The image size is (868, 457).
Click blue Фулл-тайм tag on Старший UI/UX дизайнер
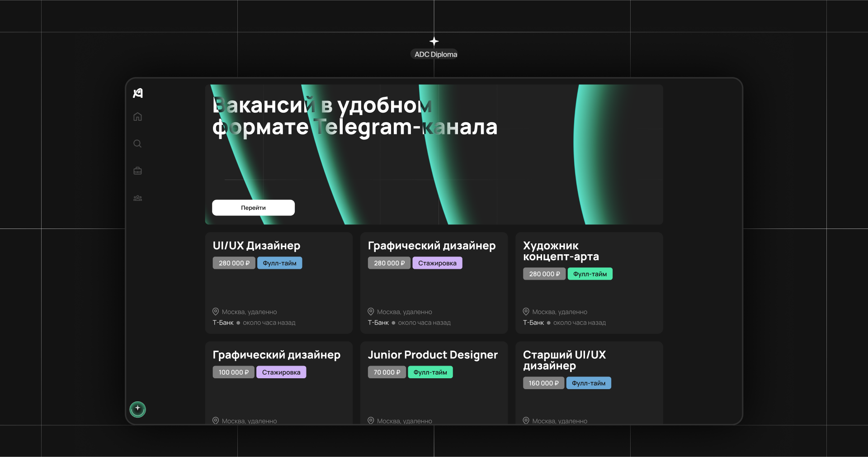pos(589,383)
